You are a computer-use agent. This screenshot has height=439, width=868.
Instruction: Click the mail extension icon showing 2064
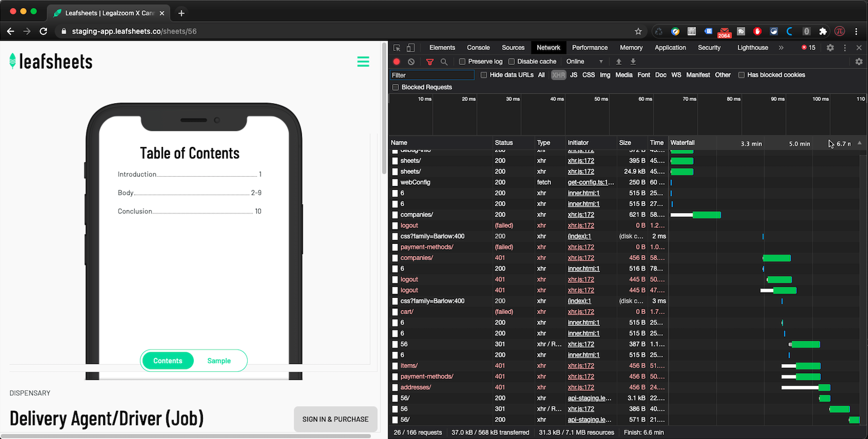click(x=724, y=32)
